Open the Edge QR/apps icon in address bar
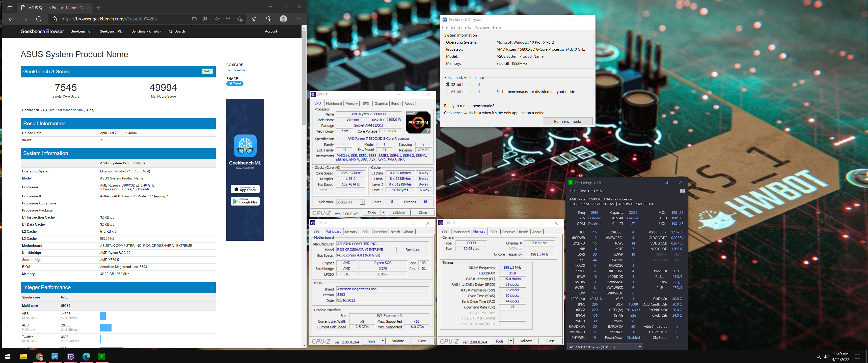Image resolution: width=868 pixels, height=363 pixels. (206, 19)
